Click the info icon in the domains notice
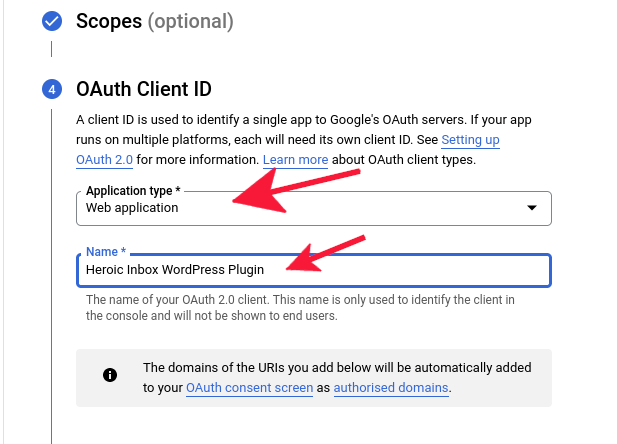The height and width of the screenshot is (444, 617). click(x=110, y=375)
